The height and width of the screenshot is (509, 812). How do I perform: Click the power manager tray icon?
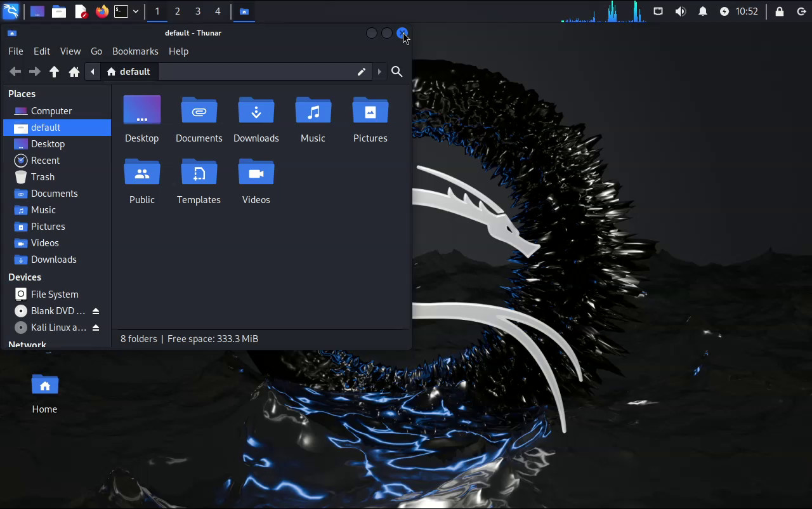724,11
